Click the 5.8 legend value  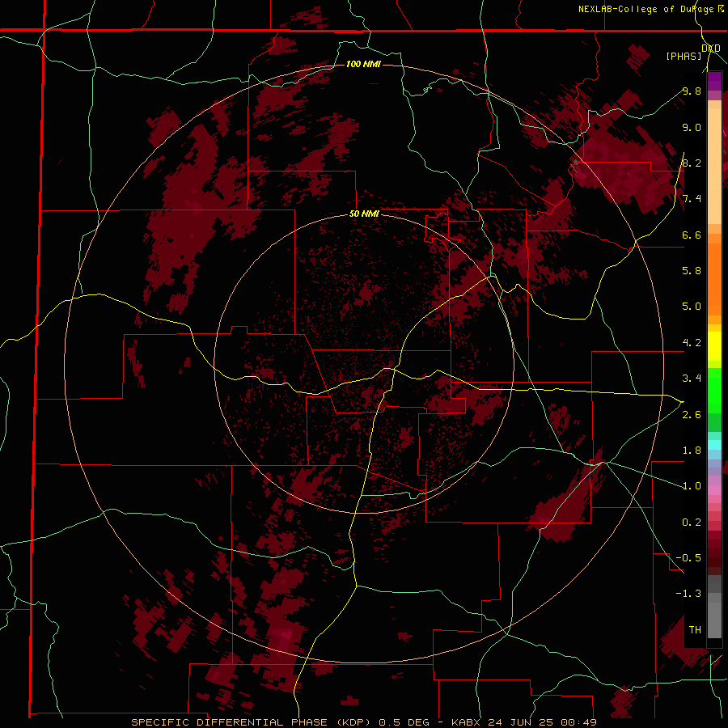(692, 271)
